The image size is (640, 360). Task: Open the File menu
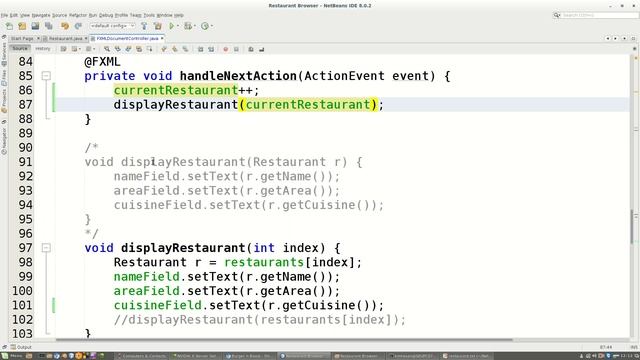(x=4, y=15)
